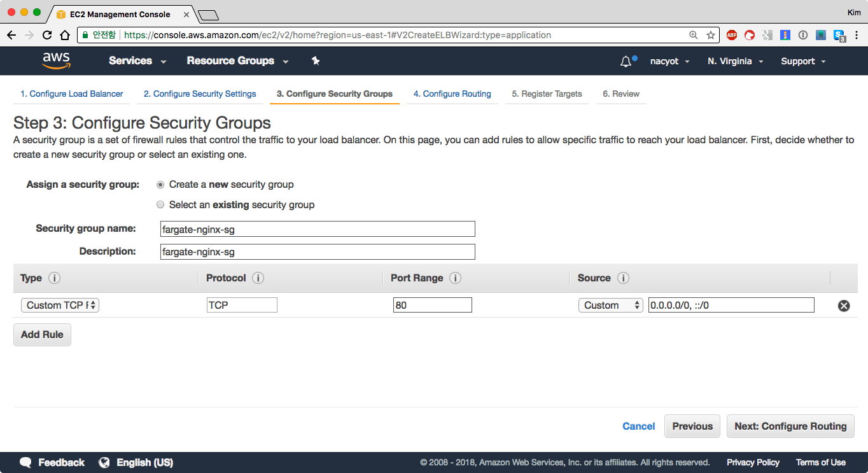Click the pin shortcut icon in navbar

pos(316,61)
